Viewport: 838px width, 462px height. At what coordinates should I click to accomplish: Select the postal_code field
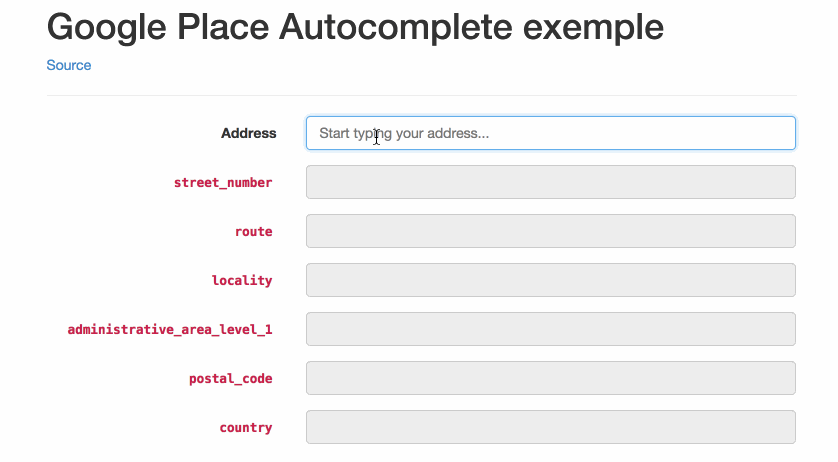[550, 378]
